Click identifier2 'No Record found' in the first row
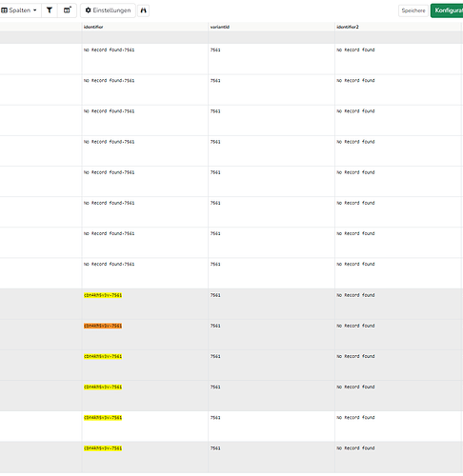 [355, 50]
